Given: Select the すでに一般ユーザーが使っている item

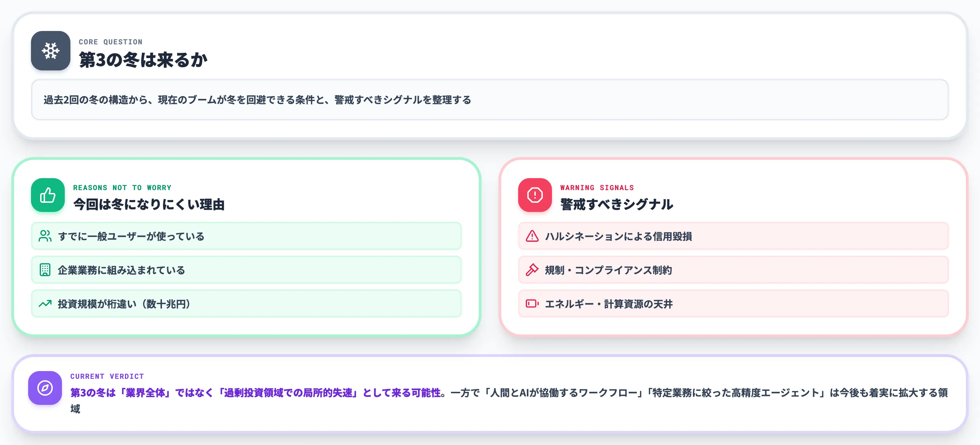Looking at the screenshot, I should pyautogui.click(x=246, y=236).
